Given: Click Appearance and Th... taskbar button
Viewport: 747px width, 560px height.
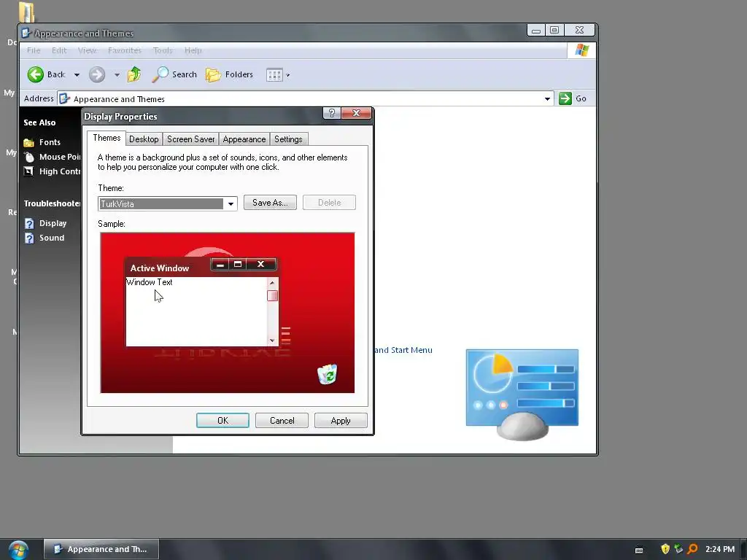Looking at the screenshot, I should 101,549.
